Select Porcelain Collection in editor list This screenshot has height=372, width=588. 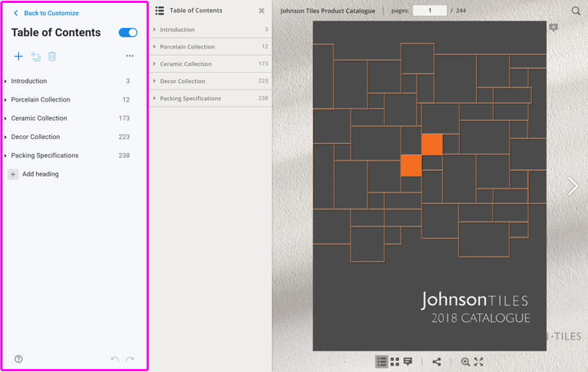40,100
